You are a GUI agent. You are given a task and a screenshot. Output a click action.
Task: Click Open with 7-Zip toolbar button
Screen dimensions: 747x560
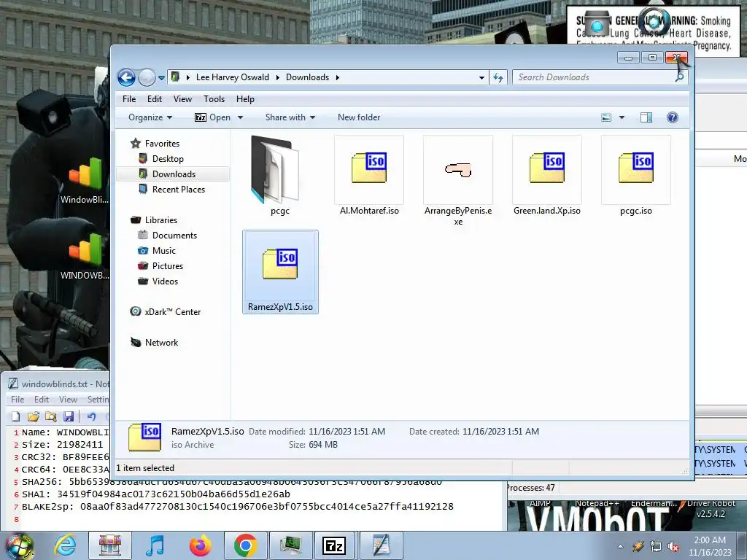(212, 117)
